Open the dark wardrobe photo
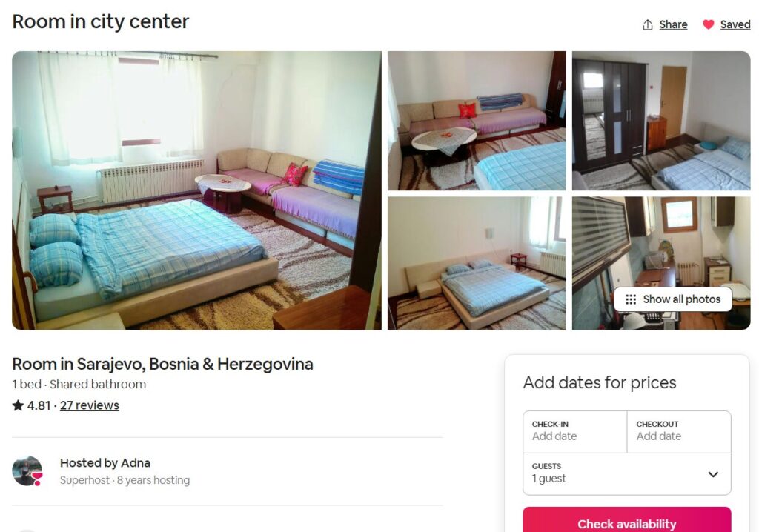Image resolution: width=759 pixels, height=532 pixels. coord(661,121)
